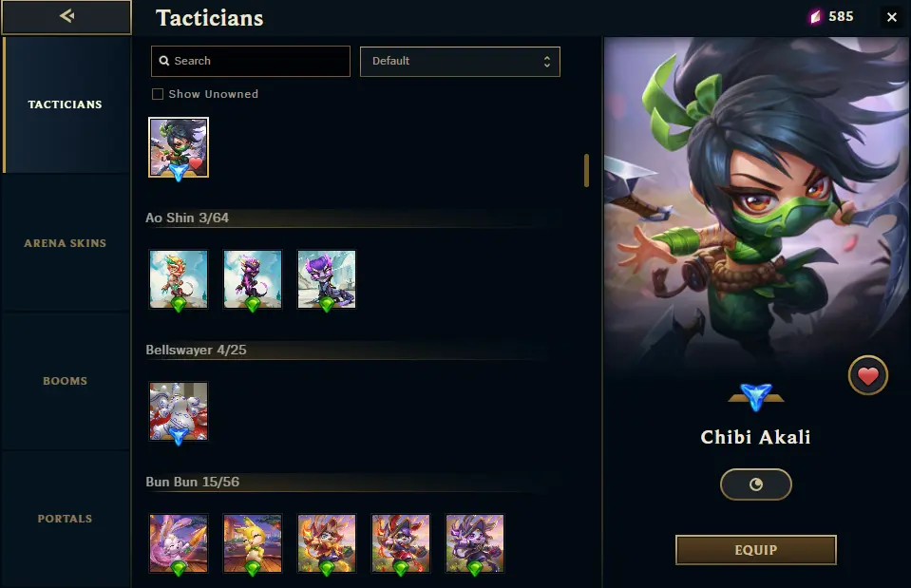The height and width of the screenshot is (588, 911).
Task: Click the purple currency icon showing 585
Action: tap(816, 17)
